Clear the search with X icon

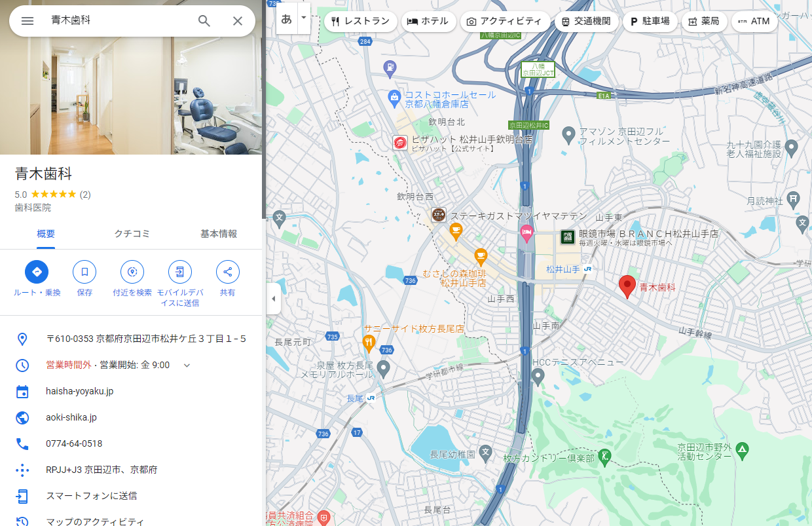coord(238,21)
